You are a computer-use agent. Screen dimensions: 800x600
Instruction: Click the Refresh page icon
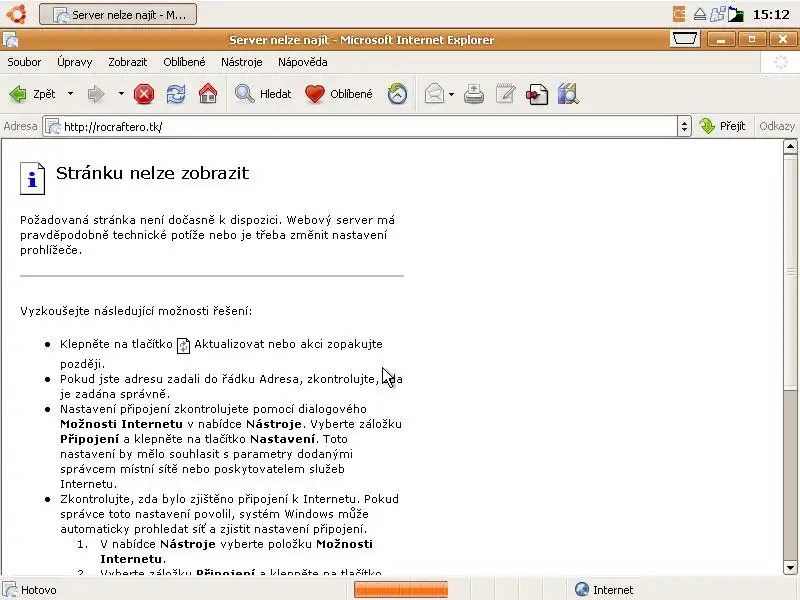(x=176, y=94)
